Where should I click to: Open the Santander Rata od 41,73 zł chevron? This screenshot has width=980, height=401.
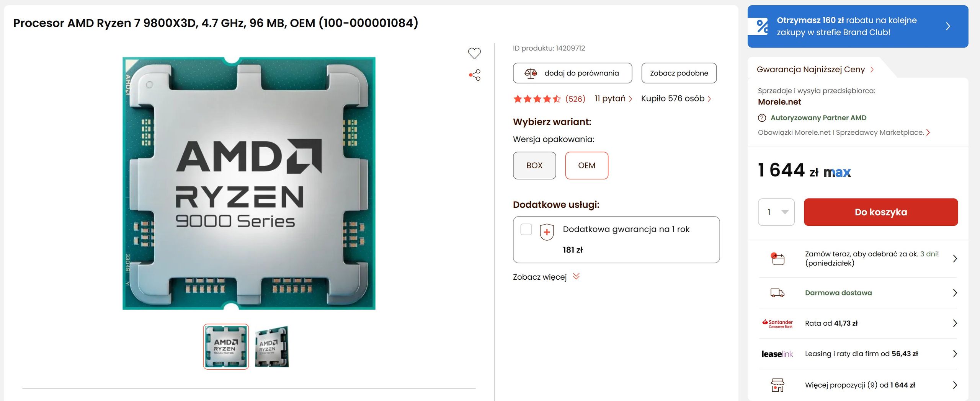pos(955,323)
